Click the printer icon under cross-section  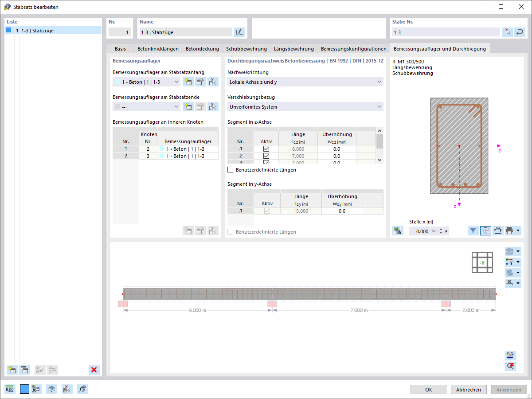pyautogui.click(x=510, y=231)
